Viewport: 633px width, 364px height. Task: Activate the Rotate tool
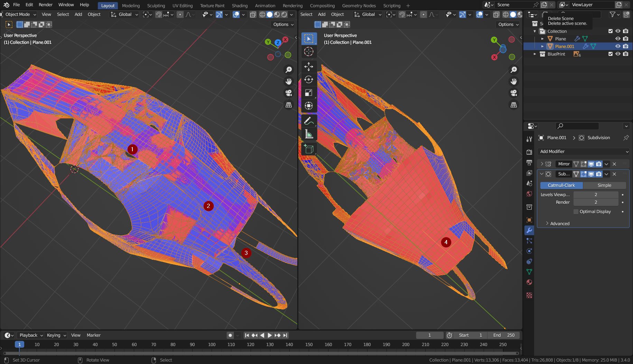point(309,80)
